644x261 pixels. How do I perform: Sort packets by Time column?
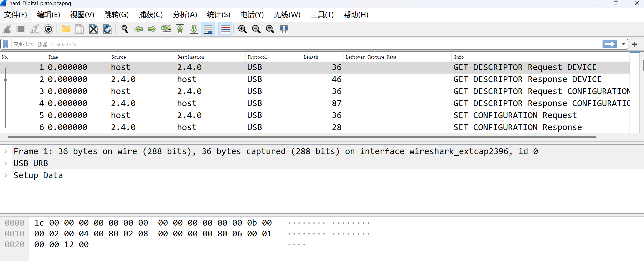(77, 57)
